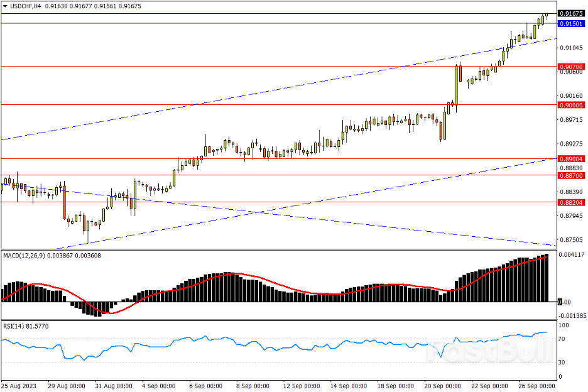The width and height of the screenshot is (588, 392).
Task: Select the current price label 0.91675
Action: (x=570, y=13)
